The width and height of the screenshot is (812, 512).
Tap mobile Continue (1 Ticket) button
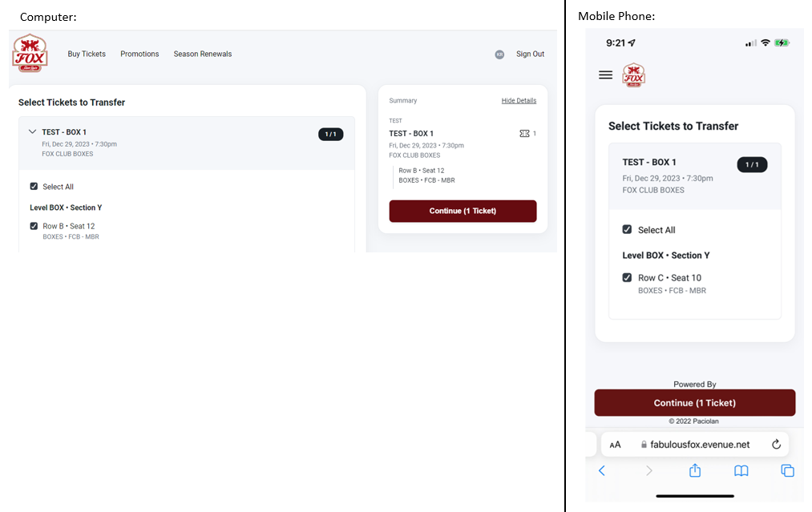point(694,403)
